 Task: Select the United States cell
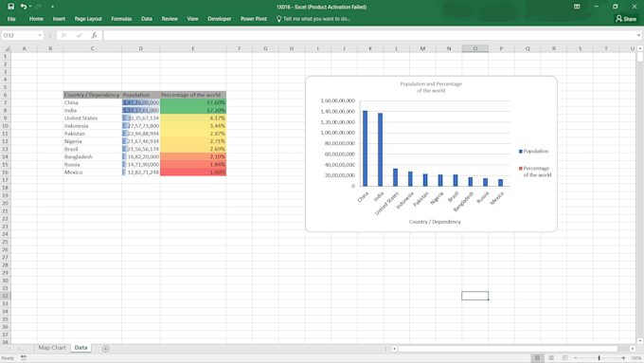pos(93,118)
